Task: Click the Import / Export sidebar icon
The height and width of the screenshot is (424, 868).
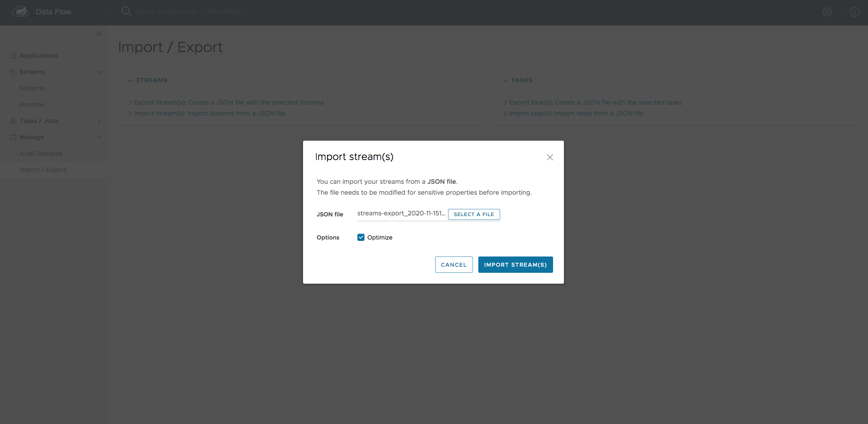Action: tap(42, 170)
